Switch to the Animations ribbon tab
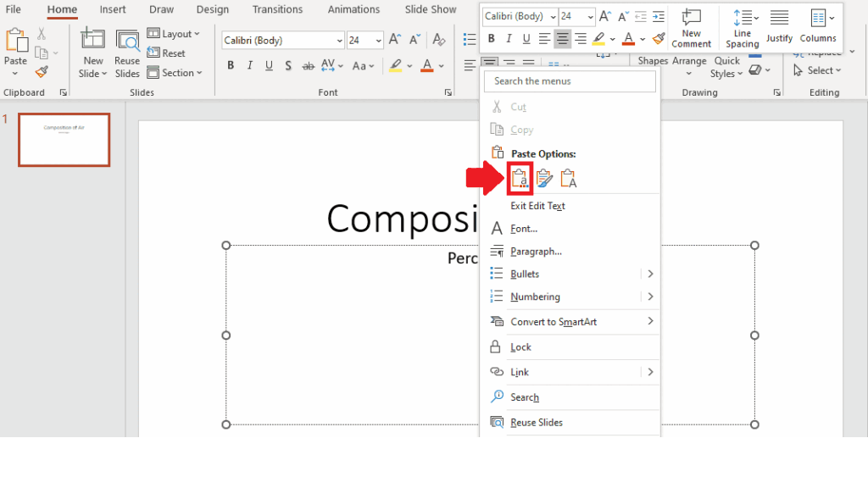This screenshot has height=488, width=868. [353, 9]
